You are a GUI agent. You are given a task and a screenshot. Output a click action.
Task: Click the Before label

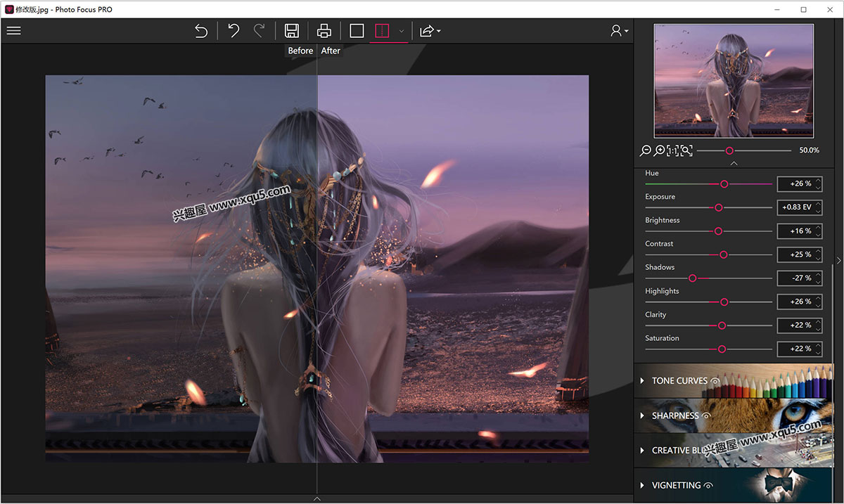pyautogui.click(x=300, y=51)
